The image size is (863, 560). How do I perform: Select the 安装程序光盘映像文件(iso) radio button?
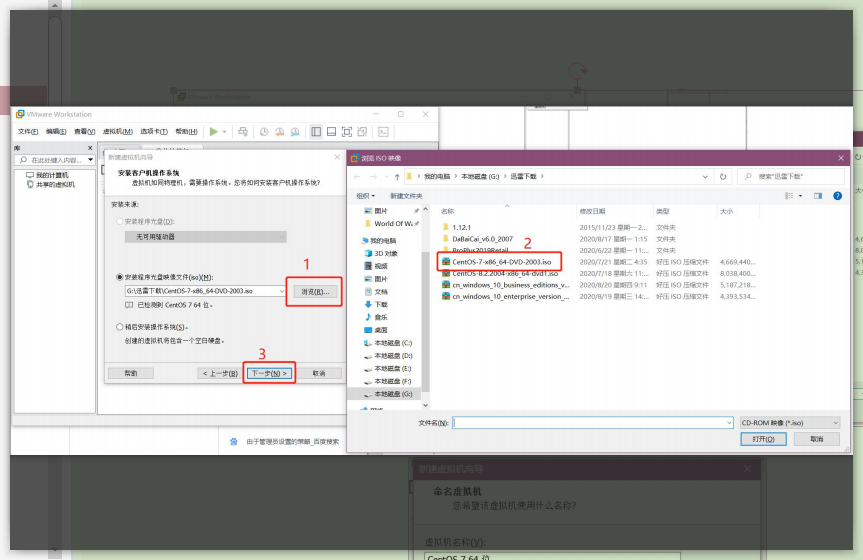click(119, 277)
